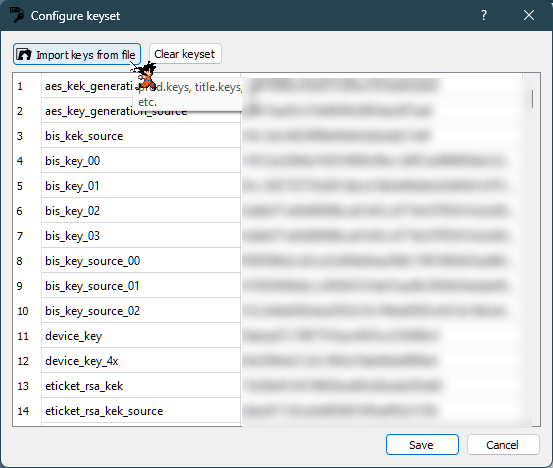Close the Configure keyset dialog
Screen dimensions: 553x468
pos(529,15)
